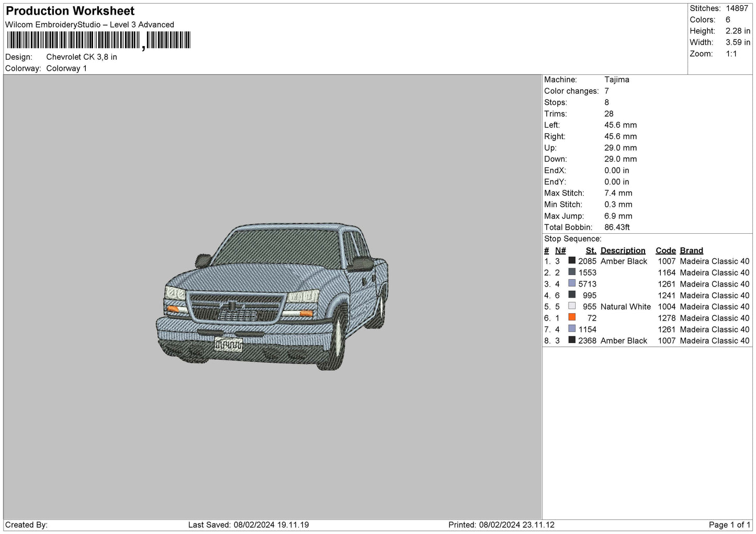756x534 pixels.
Task: Click the min stitch value '0.3 mm'
Action: point(618,204)
